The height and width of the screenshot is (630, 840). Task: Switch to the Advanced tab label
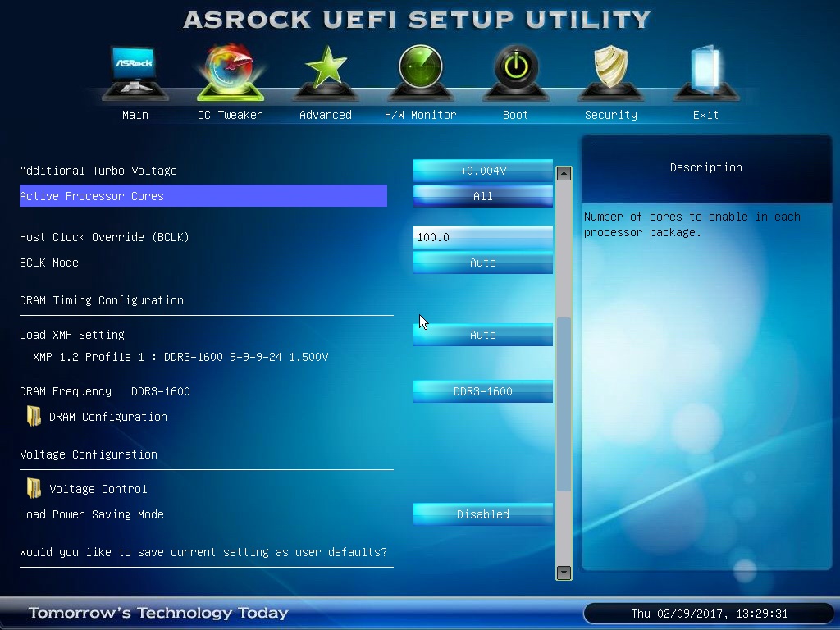325,115
